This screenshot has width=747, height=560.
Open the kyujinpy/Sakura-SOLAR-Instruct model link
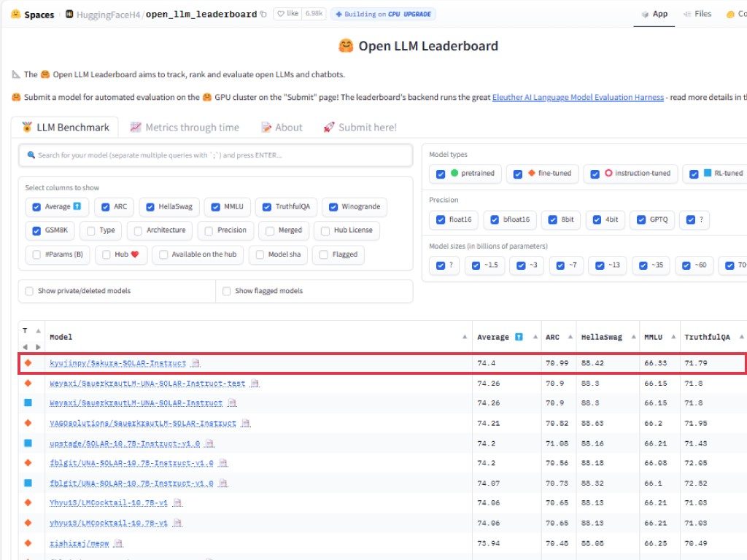[117, 363]
